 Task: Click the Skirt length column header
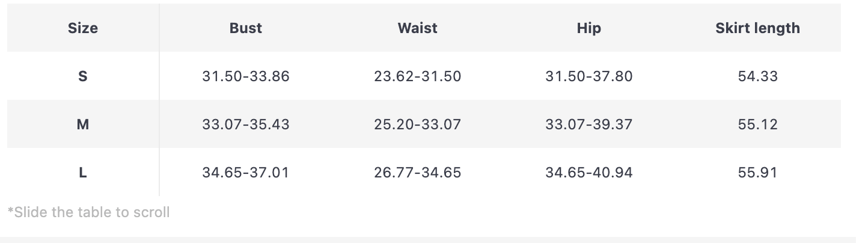(757, 28)
